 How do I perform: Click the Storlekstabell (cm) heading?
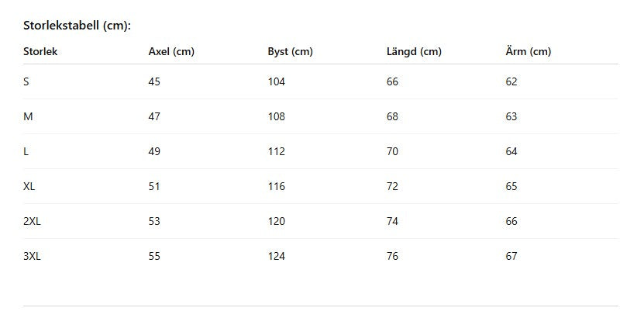(77, 26)
